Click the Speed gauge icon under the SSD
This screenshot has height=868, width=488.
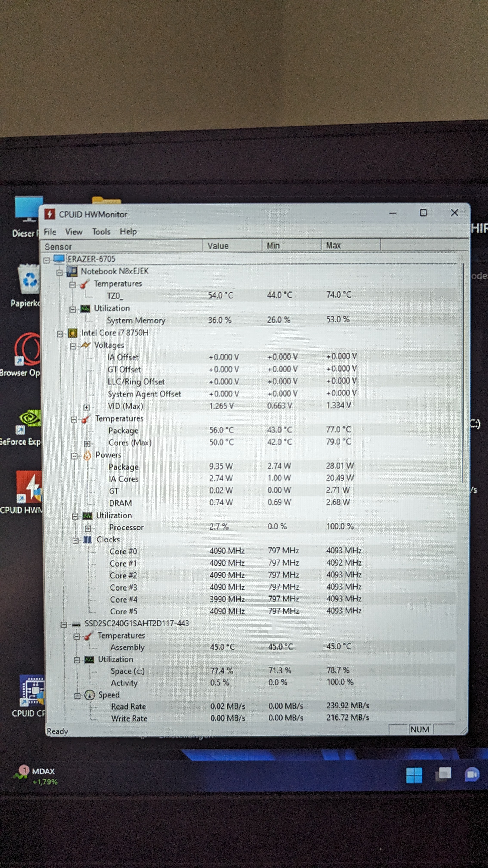(90, 695)
